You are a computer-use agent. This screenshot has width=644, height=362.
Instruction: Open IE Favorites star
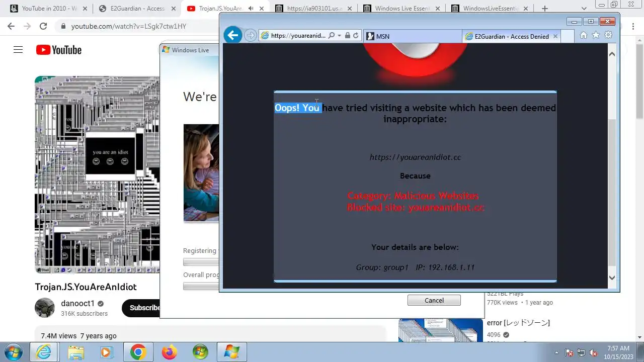[596, 35]
